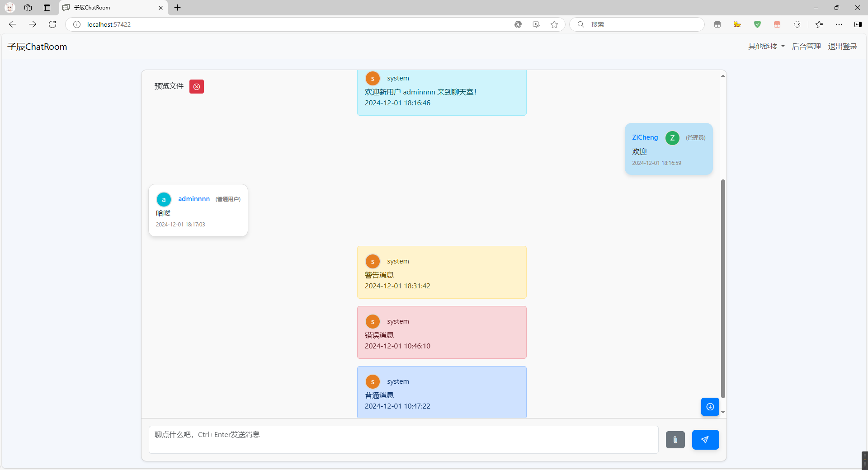Select the 子辰ChatRoom browser tab
Image resolution: width=868 pixels, height=470 pixels.
point(113,8)
